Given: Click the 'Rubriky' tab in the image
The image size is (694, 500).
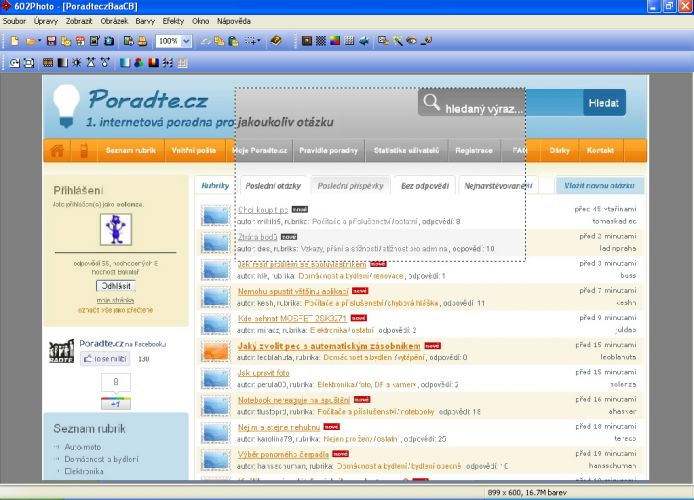Looking at the screenshot, I should click(x=215, y=185).
